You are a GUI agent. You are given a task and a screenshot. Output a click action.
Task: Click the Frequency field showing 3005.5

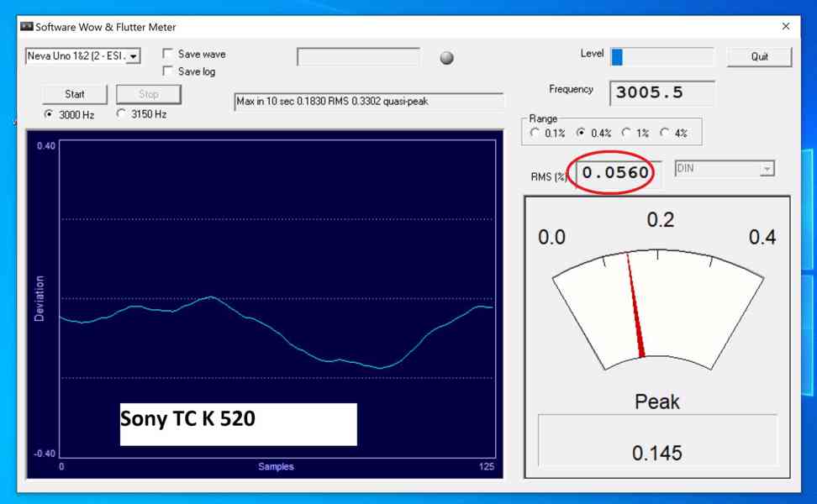click(662, 92)
